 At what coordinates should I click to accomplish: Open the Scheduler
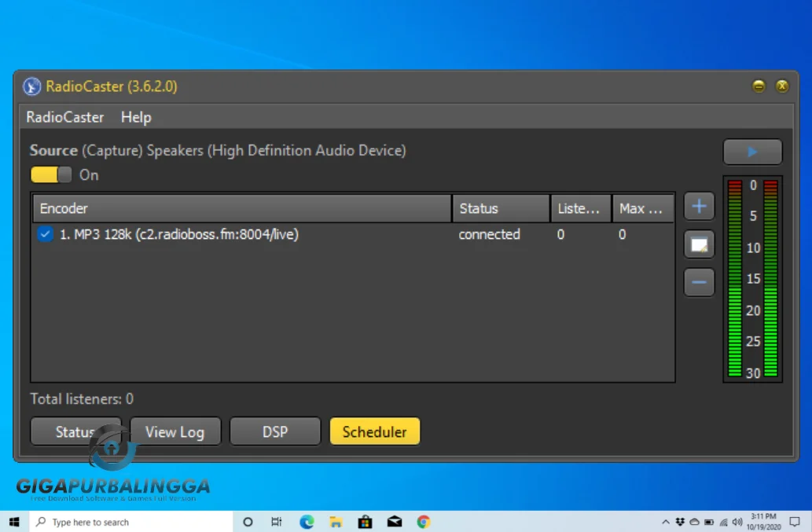(x=374, y=431)
